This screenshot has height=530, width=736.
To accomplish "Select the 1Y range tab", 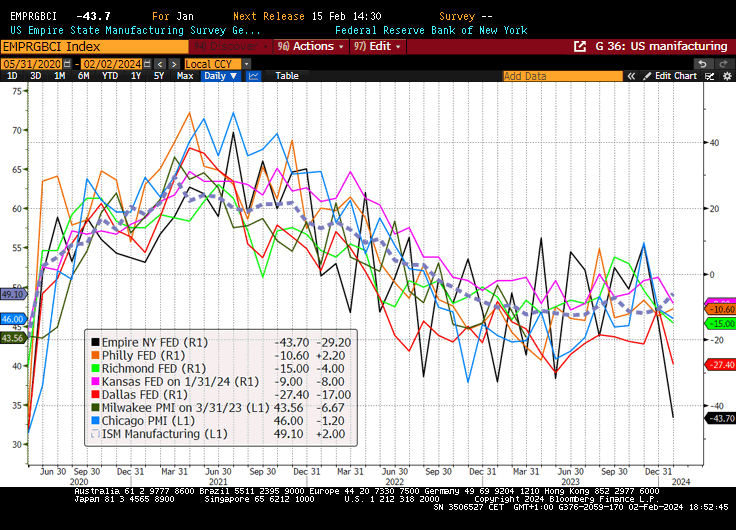I will (x=136, y=76).
